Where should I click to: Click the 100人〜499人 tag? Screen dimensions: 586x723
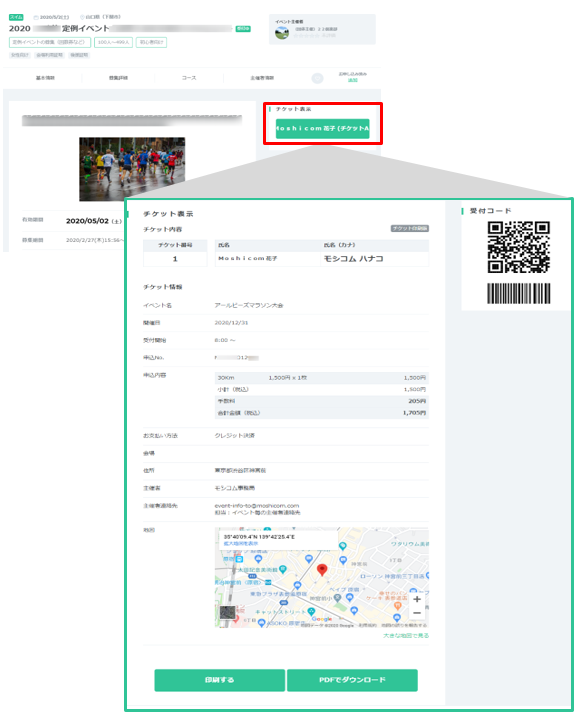113,42
